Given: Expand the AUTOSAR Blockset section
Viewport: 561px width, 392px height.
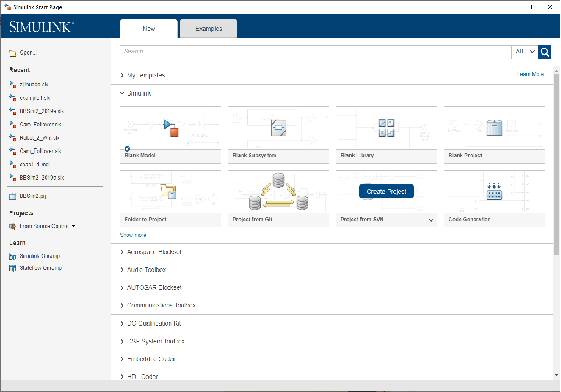Looking at the screenshot, I should (122, 288).
